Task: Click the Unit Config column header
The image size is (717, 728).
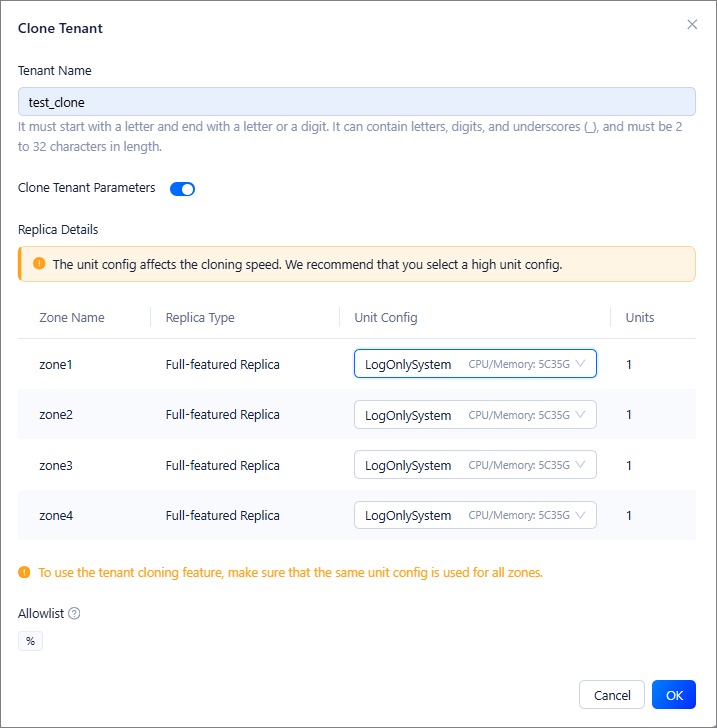Action: pyautogui.click(x=386, y=318)
